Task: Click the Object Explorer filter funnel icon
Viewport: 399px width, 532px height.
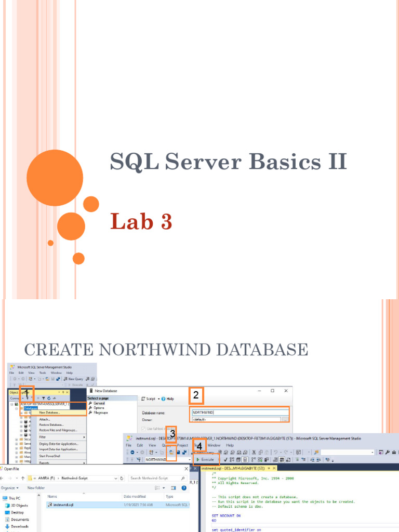Action: [x=44, y=398]
